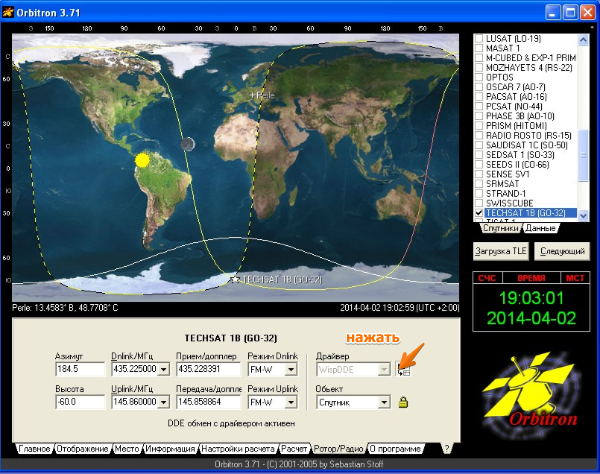Click the Загрузка TLE button
The width and height of the screenshot is (600, 474).
[x=501, y=251]
